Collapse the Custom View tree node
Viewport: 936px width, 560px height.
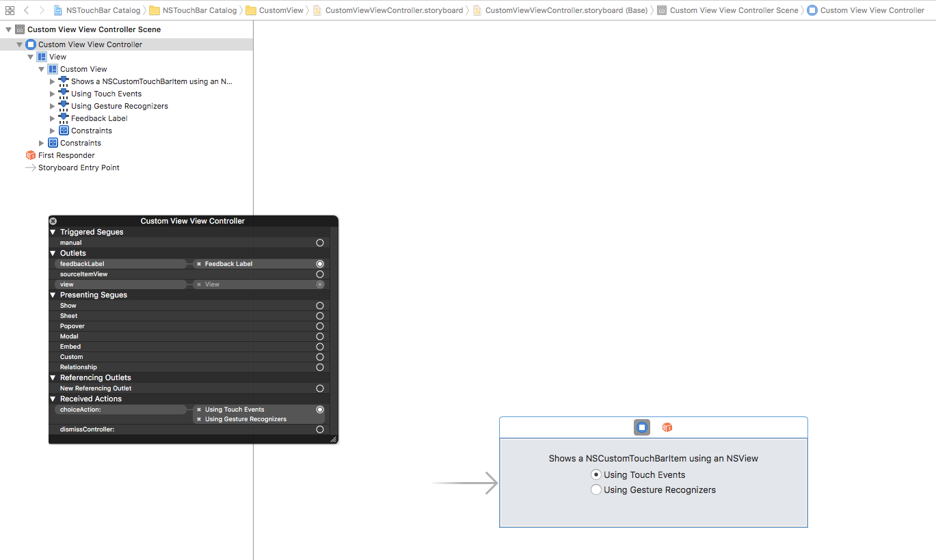(42, 69)
